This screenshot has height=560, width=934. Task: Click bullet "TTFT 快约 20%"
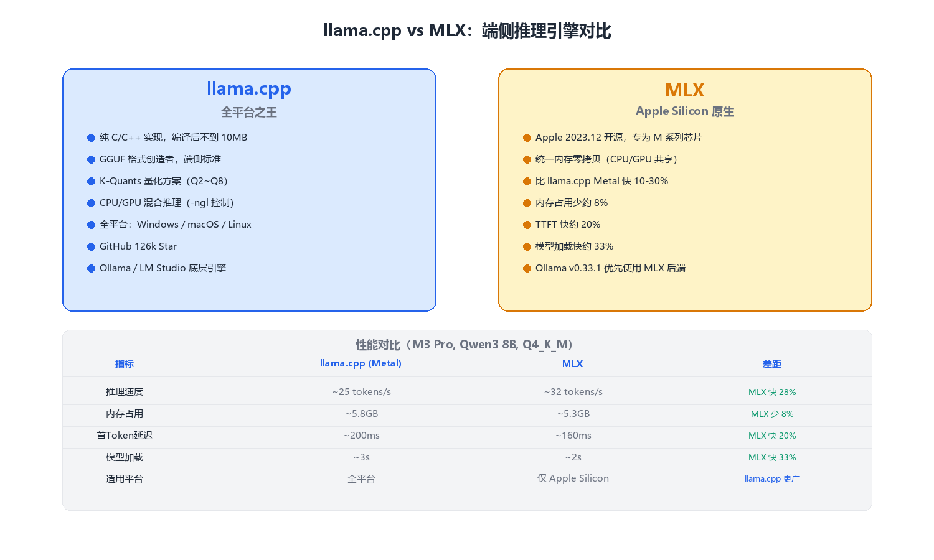click(568, 225)
